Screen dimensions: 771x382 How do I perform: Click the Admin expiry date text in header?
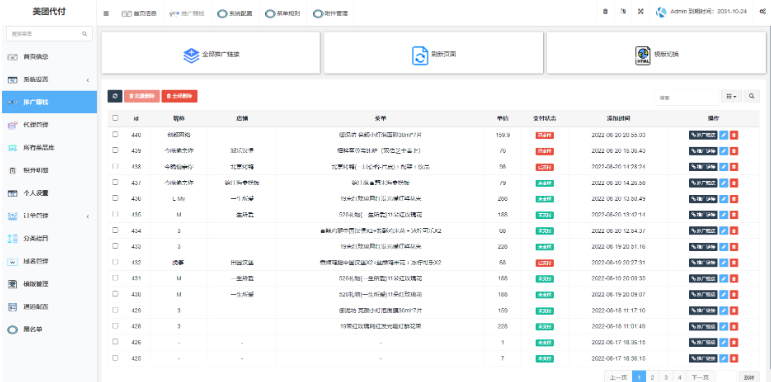click(709, 11)
